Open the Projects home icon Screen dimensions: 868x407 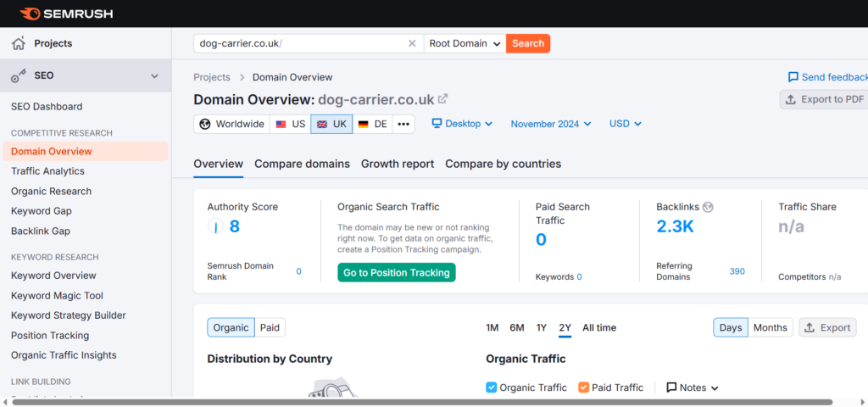[19, 43]
